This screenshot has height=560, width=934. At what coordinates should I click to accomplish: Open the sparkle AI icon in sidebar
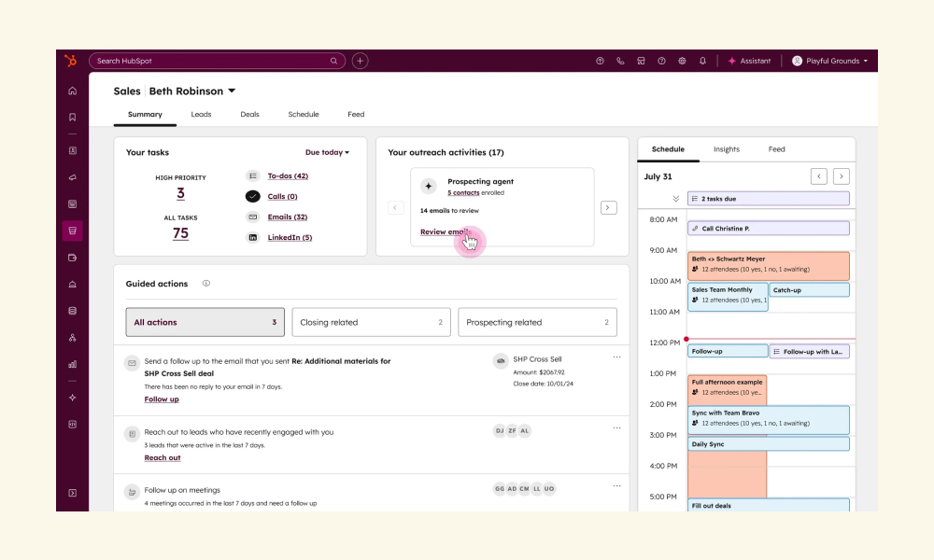[x=72, y=398]
